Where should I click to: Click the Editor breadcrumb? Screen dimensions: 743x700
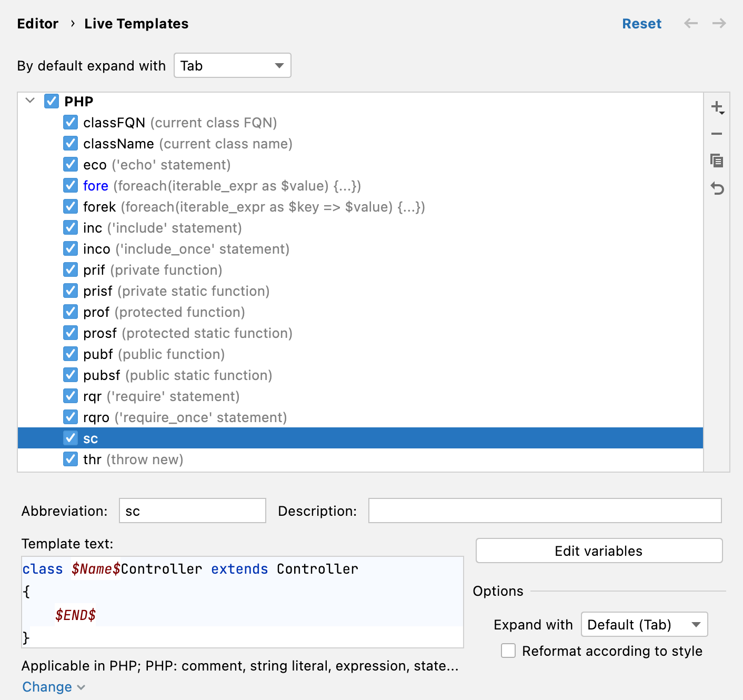pos(38,24)
